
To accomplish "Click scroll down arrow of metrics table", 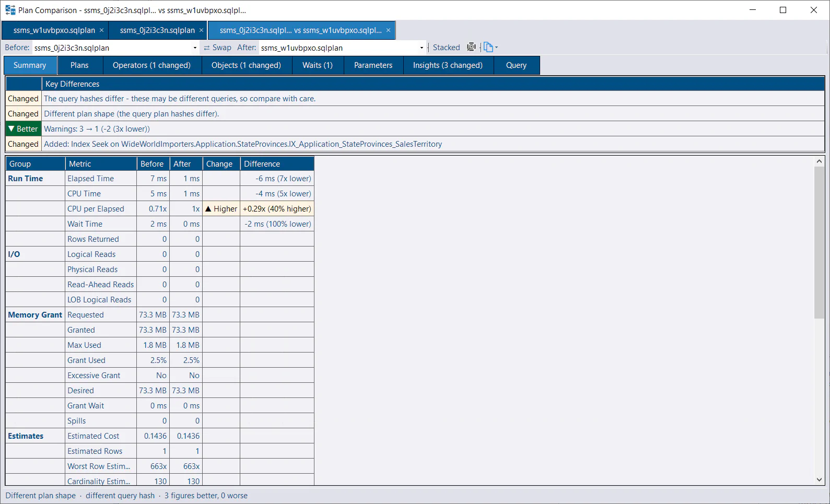I will 819,480.
